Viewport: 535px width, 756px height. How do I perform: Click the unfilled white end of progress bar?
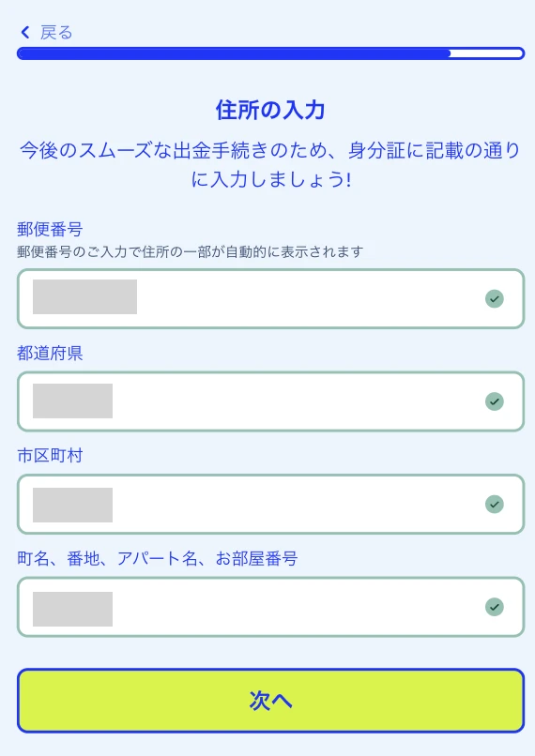[x=487, y=53]
